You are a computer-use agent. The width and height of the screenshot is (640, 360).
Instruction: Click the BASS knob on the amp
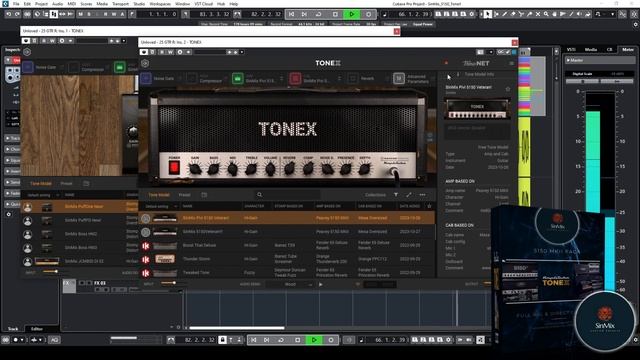[x=213, y=169]
